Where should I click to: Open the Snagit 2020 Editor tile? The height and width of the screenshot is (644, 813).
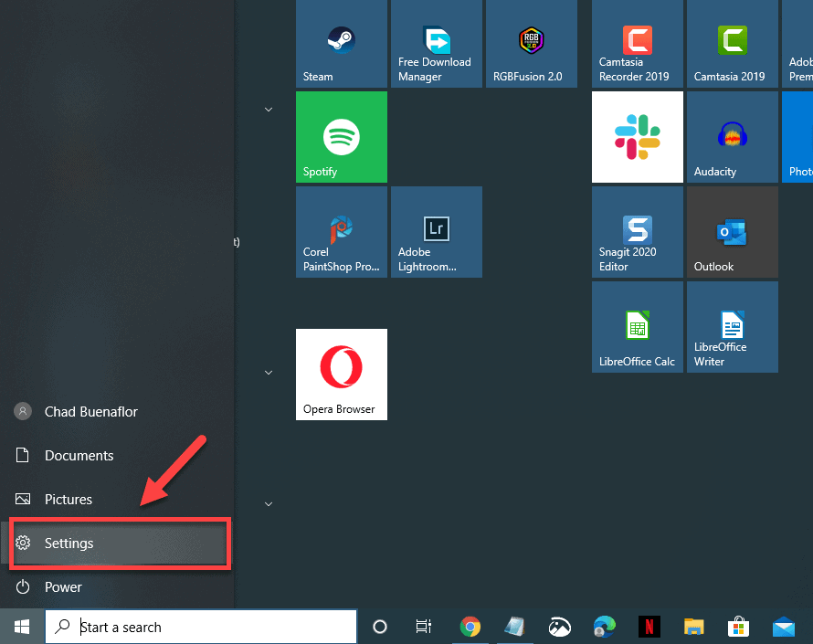click(638, 232)
